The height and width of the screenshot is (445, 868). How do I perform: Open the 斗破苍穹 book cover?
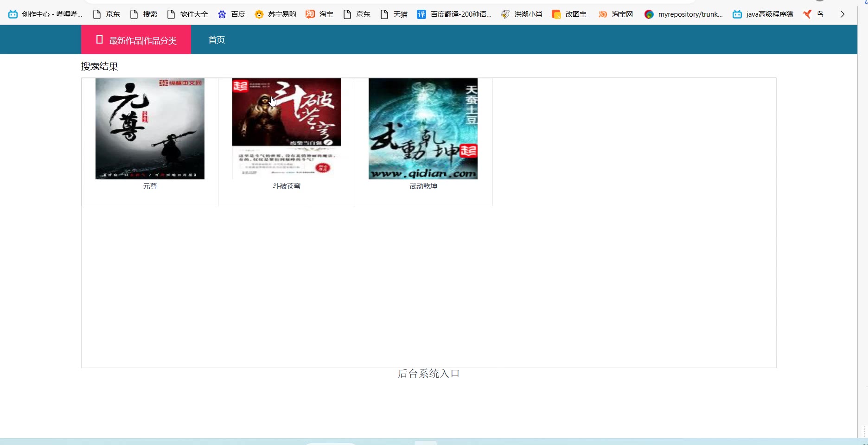(287, 129)
